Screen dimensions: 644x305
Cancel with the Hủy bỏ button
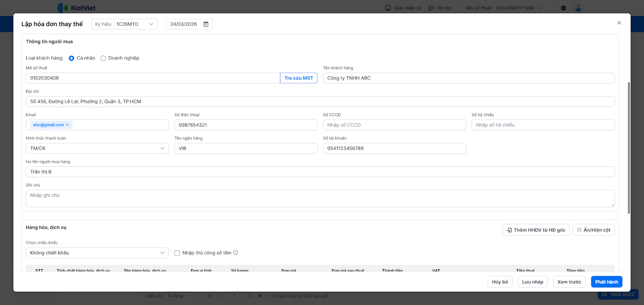500,282
